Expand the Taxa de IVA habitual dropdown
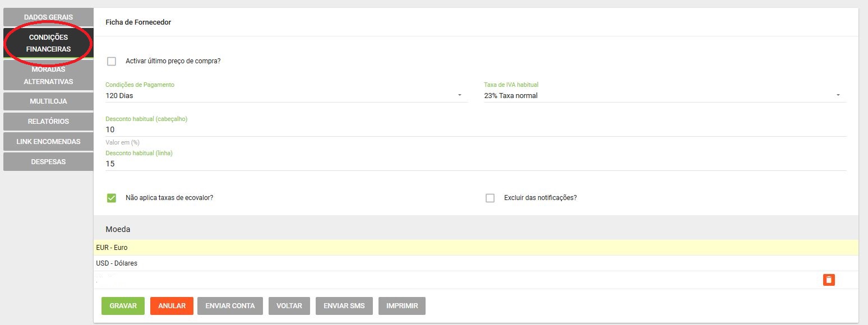Screen dimensions: 868x325 tap(664, 96)
